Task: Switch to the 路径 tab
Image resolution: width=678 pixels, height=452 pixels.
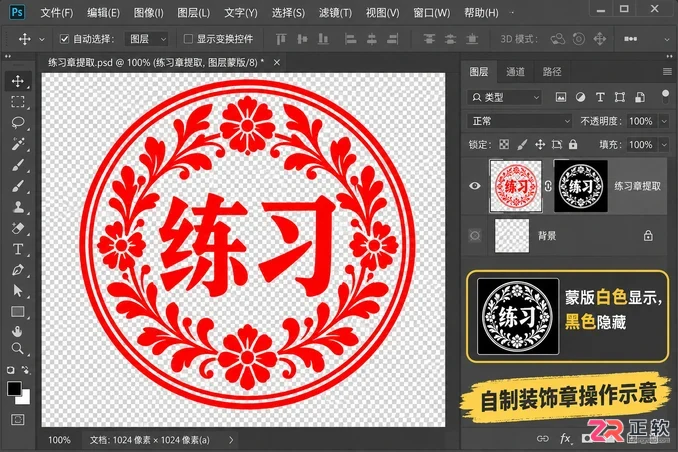Action: pyautogui.click(x=552, y=72)
